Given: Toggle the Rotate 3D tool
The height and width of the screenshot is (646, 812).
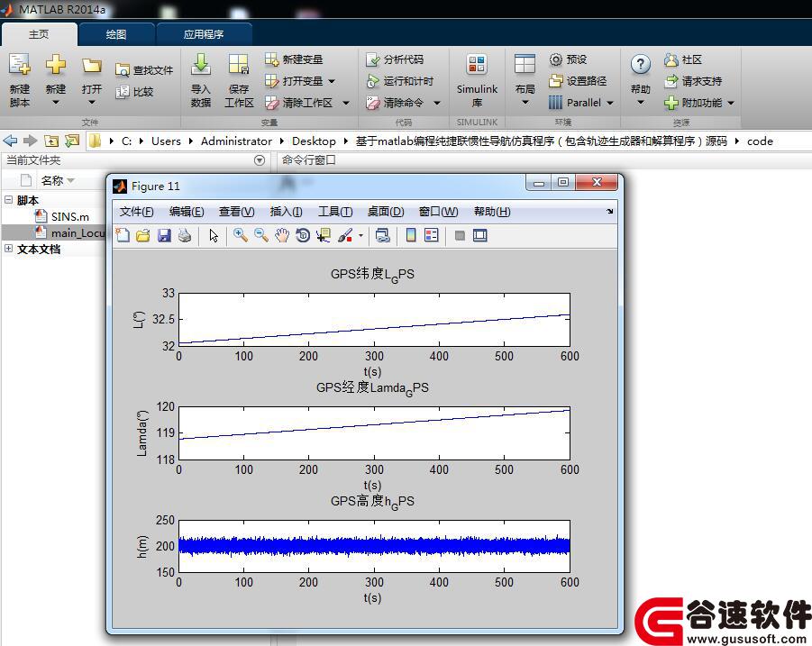Looking at the screenshot, I should (x=303, y=235).
